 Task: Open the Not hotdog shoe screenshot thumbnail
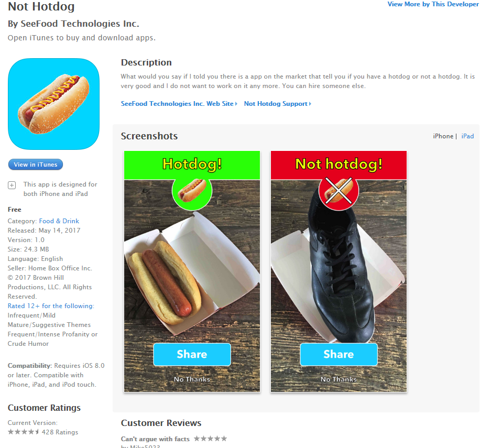(x=339, y=271)
